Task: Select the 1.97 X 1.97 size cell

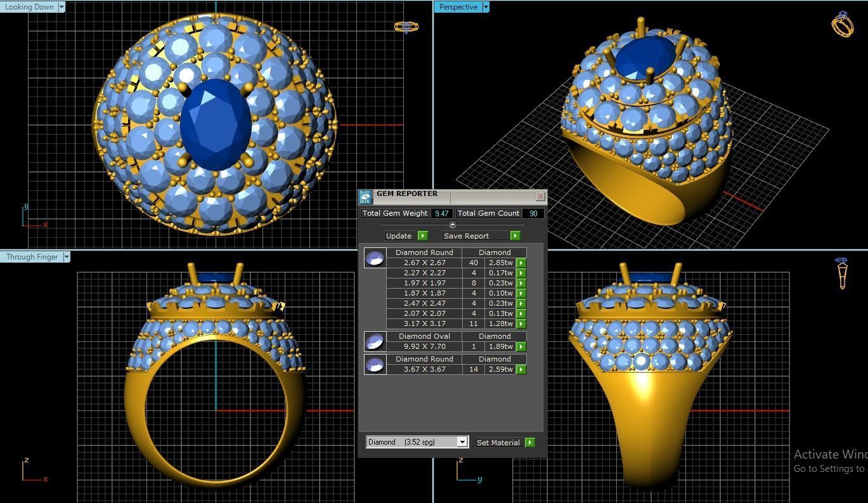Action: [x=424, y=283]
